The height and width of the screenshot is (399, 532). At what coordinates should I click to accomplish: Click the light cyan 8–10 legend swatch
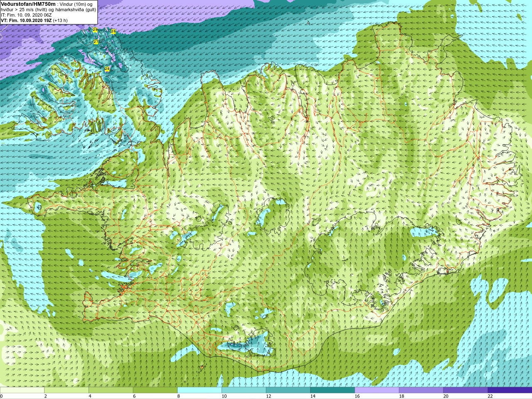coord(199,390)
